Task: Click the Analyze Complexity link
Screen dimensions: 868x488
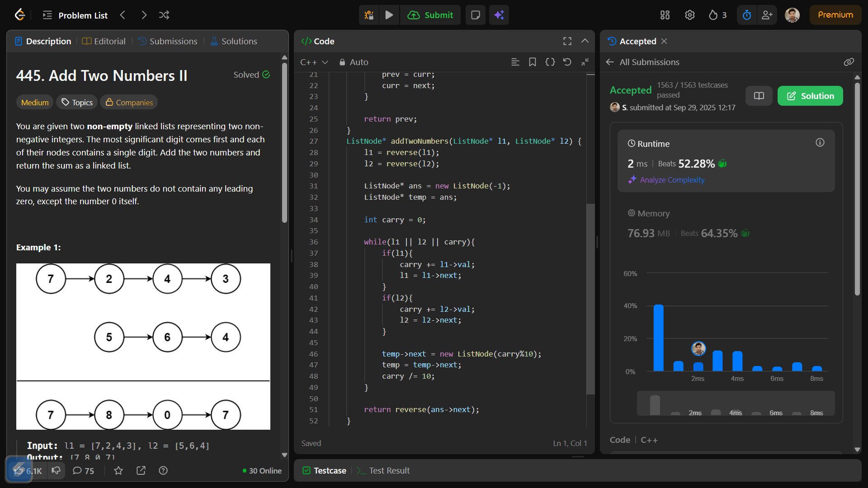Action: [x=672, y=180]
